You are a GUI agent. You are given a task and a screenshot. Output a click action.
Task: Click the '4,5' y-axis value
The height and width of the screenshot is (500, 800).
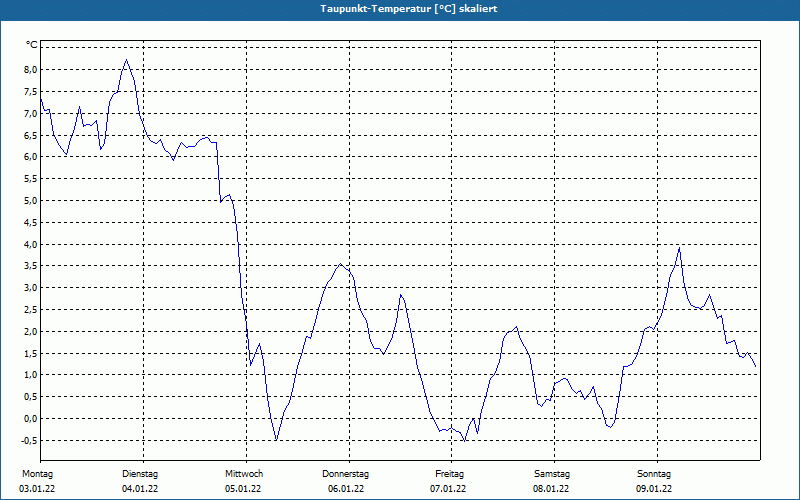click(x=31, y=222)
